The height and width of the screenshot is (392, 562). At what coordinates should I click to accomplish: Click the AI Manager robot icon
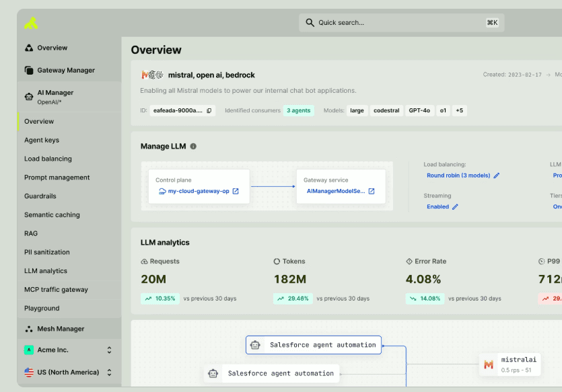(x=29, y=96)
